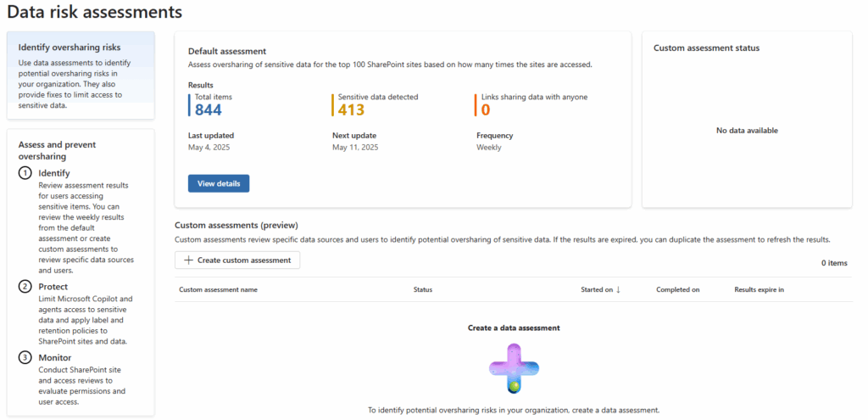Click the colorful plus illustration graphic

pos(514,368)
